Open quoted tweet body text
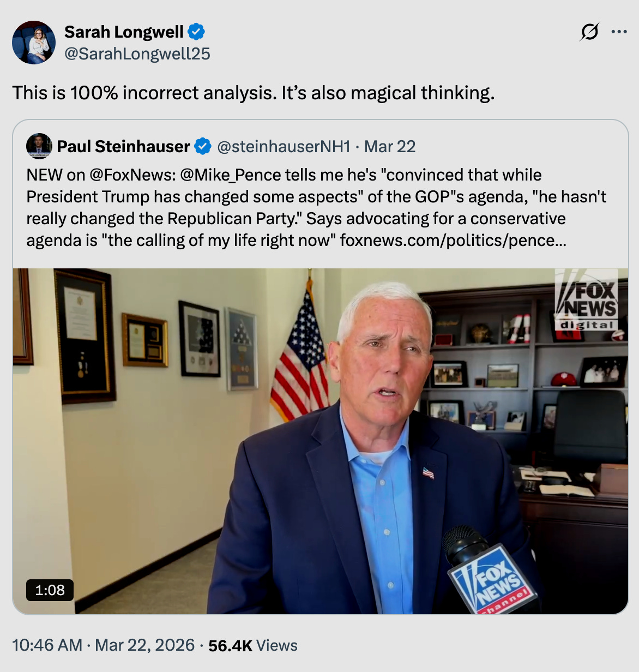This screenshot has width=639, height=672. (316, 207)
